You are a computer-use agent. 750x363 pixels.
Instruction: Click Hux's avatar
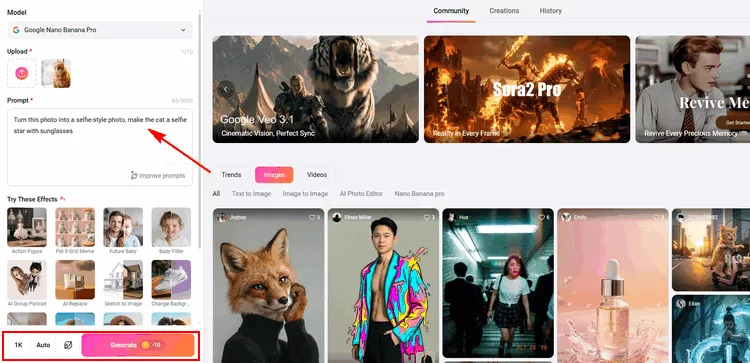(x=451, y=218)
